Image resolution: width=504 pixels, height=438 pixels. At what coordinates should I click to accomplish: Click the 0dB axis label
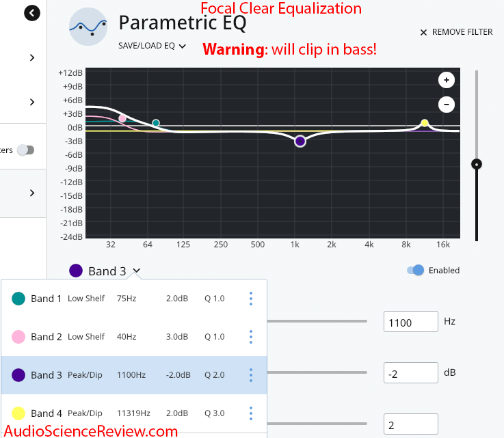(x=75, y=128)
